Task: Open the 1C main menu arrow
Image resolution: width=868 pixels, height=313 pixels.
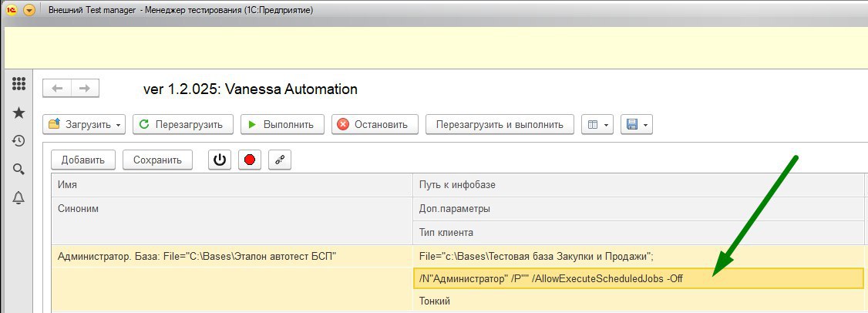Action: [x=29, y=11]
